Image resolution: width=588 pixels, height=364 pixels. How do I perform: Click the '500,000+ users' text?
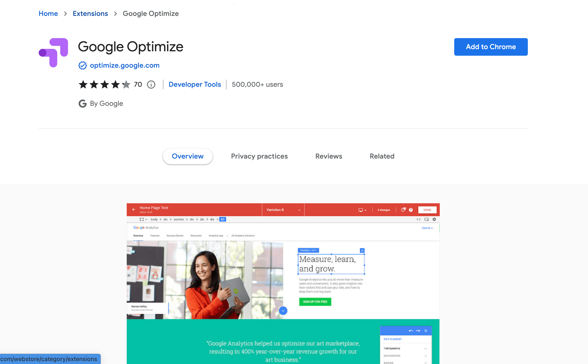257,85
